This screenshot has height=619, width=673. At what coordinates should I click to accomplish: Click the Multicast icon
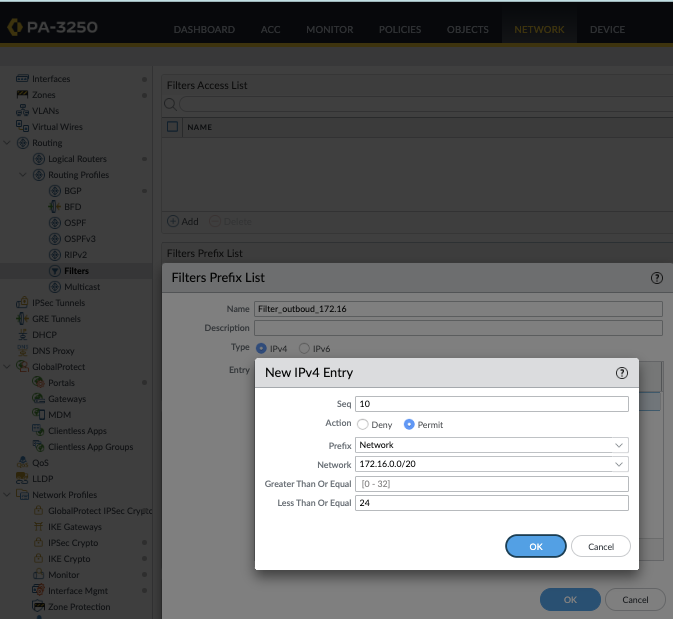[x=55, y=287]
